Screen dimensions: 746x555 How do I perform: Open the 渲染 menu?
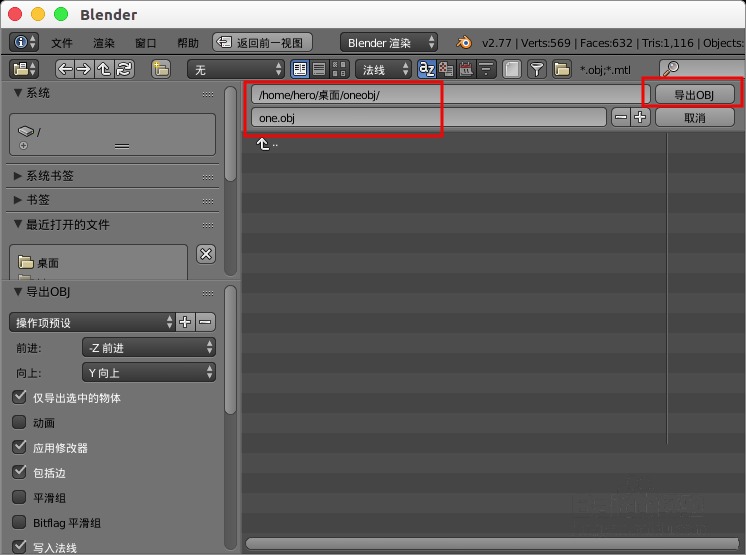click(x=104, y=43)
